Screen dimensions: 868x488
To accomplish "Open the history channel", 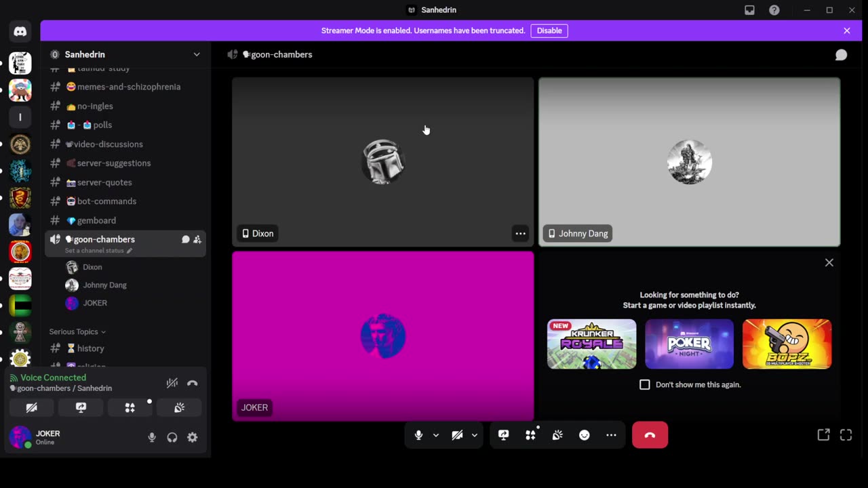I will (125, 348).
